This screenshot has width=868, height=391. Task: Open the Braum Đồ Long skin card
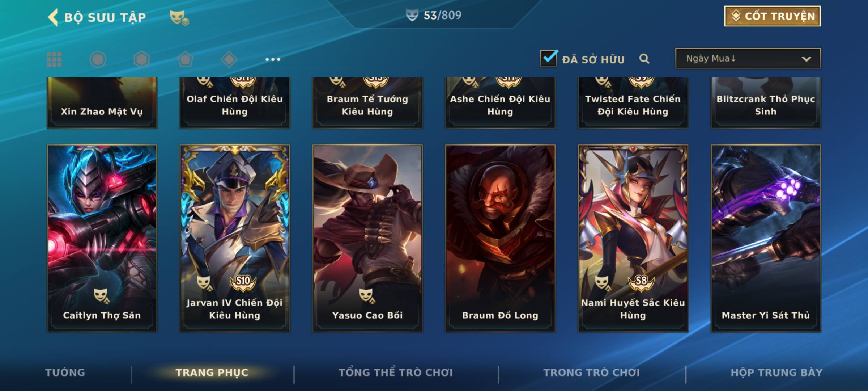coord(500,238)
